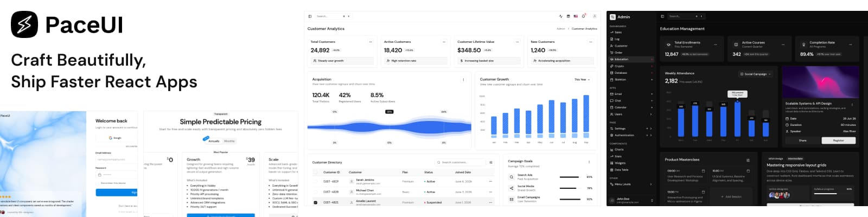Select Customer in the dark Admin sidebar
This screenshot has width=868, height=217.
coord(631,46)
